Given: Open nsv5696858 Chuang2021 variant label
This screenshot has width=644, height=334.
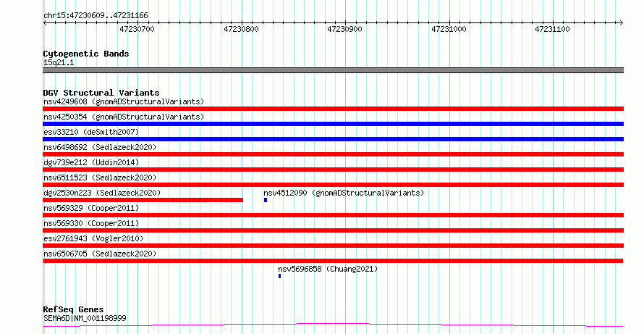Looking at the screenshot, I should coord(328,269).
